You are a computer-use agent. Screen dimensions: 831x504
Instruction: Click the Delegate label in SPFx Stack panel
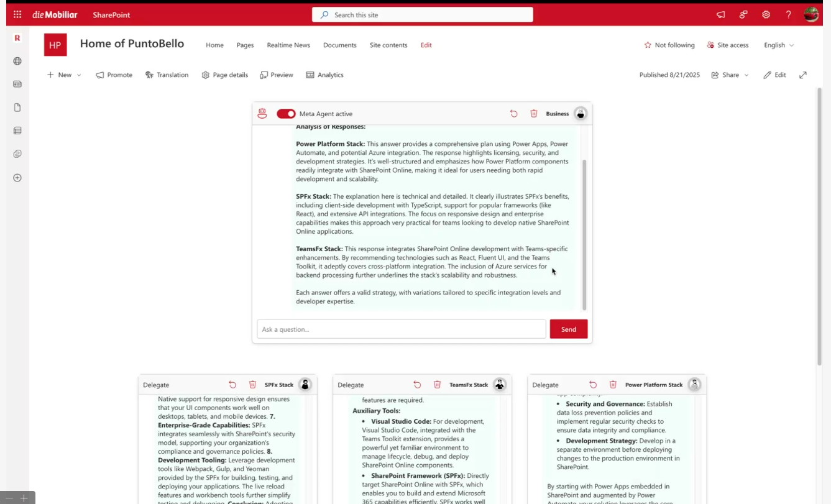pos(156,385)
